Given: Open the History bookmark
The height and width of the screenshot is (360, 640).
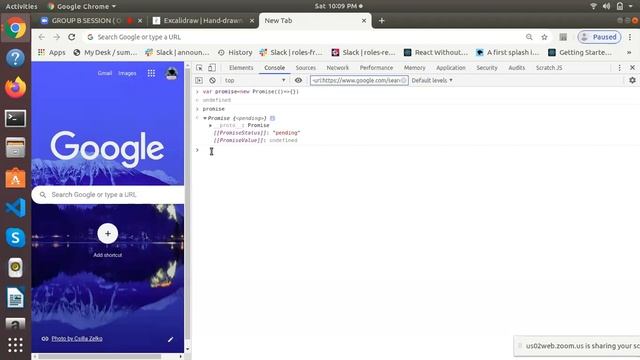Looking at the screenshot, I should point(235,52).
